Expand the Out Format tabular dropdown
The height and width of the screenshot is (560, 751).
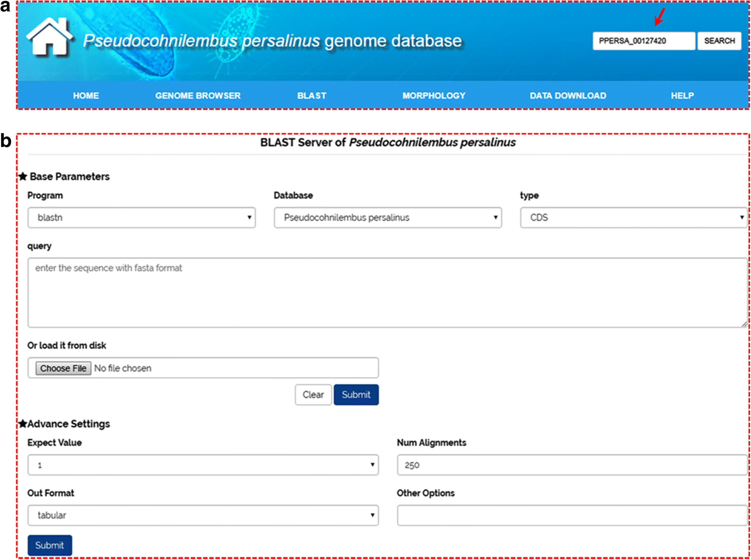coord(203,515)
